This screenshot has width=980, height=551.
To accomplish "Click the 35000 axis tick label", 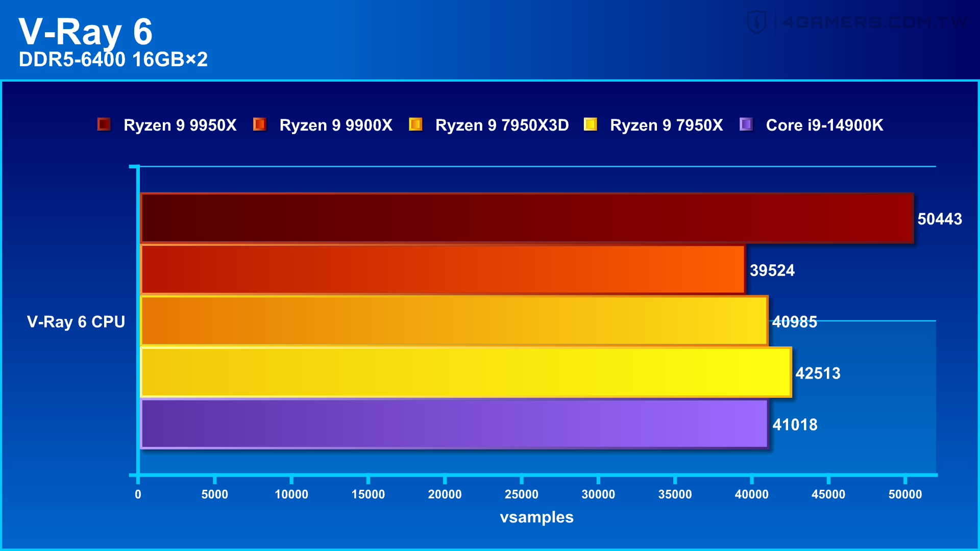I will click(x=675, y=494).
